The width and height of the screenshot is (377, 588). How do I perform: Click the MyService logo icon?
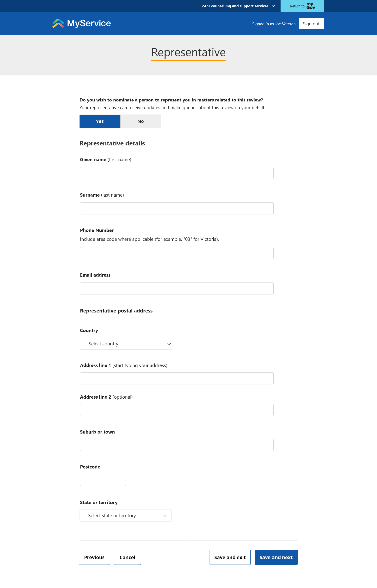tap(58, 23)
